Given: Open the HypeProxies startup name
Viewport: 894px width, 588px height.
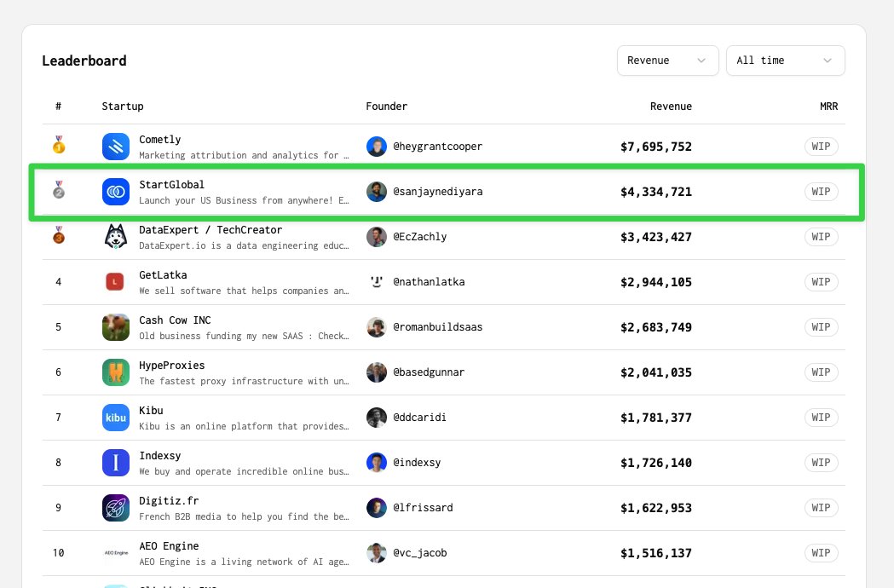Looking at the screenshot, I should click(171, 366).
